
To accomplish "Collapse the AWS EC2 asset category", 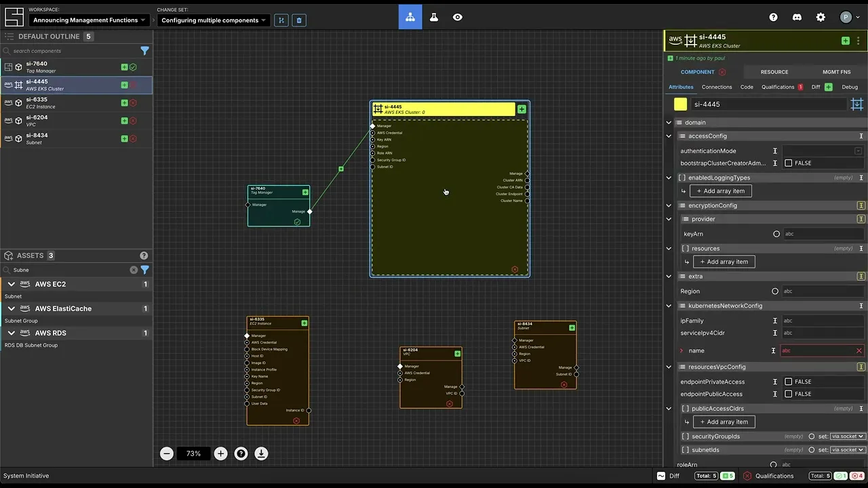I will (12, 284).
